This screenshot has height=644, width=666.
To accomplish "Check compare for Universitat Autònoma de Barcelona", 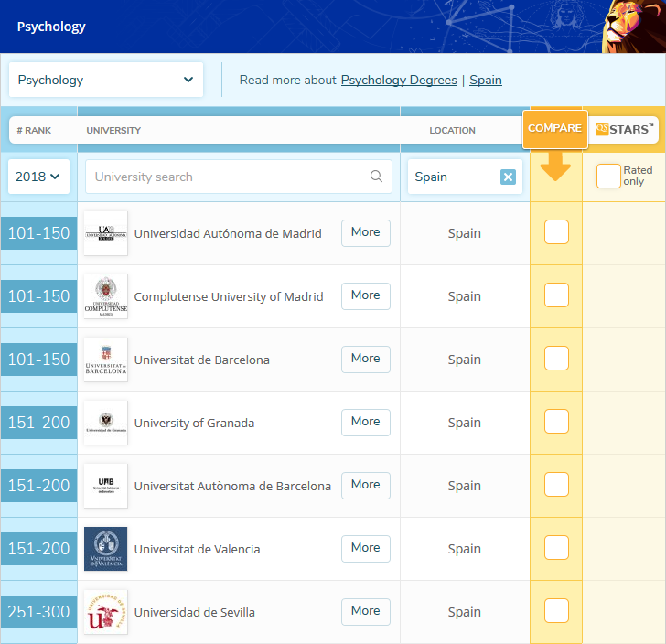I will 556,484.
